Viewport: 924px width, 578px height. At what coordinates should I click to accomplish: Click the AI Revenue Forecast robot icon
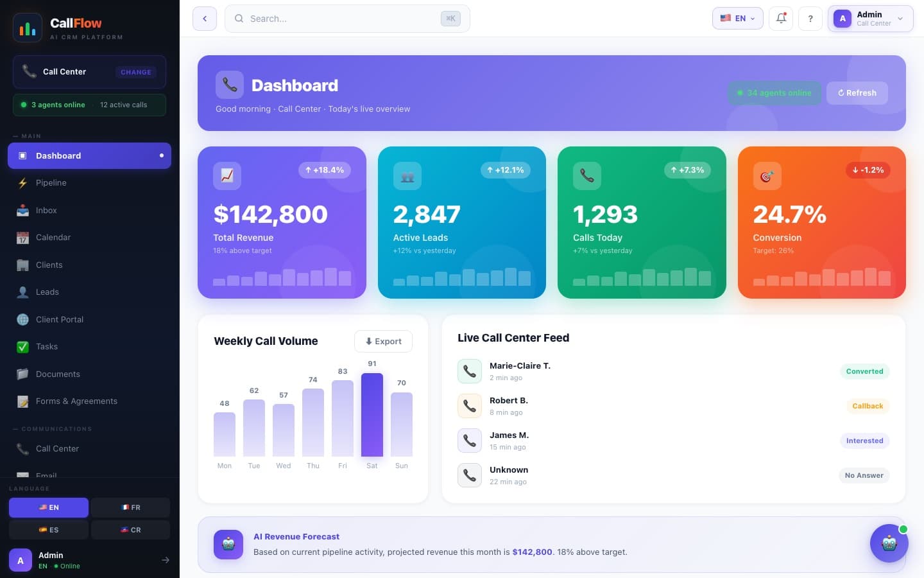click(x=228, y=545)
